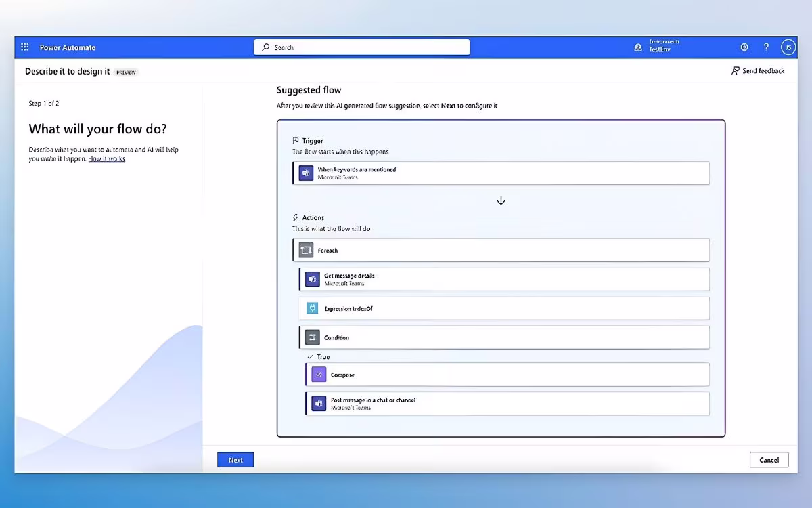Image resolution: width=812 pixels, height=508 pixels.
Task: Click Power Automate title text
Action: [68, 47]
